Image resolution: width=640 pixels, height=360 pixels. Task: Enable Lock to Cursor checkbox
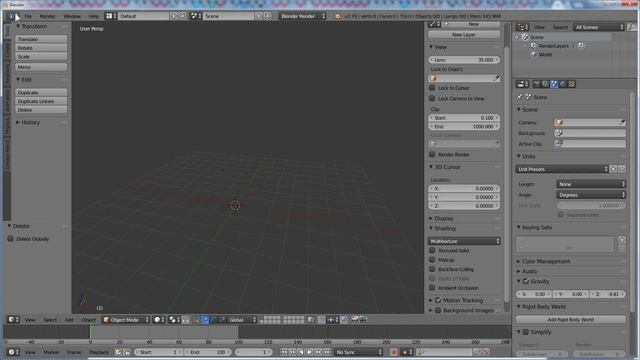tap(432, 88)
